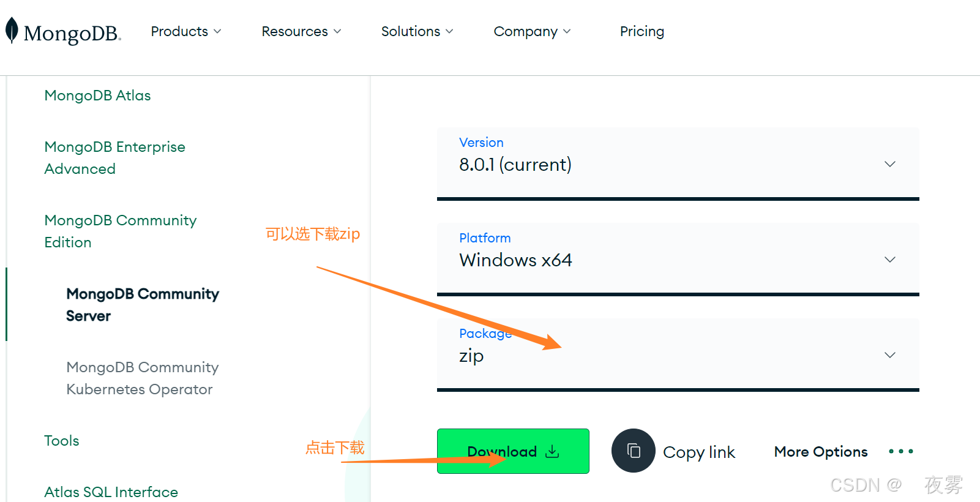Image resolution: width=980 pixels, height=502 pixels.
Task: Click More Options text
Action: (x=820, y=451)
